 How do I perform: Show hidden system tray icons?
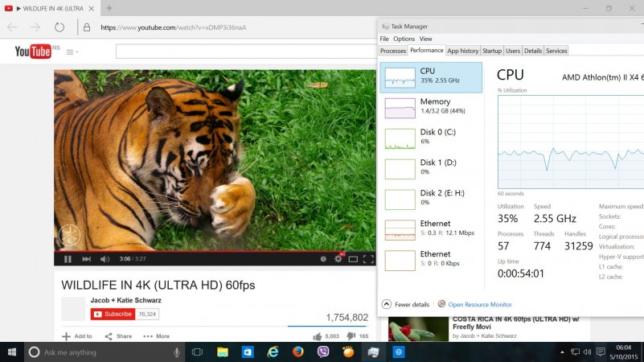point(562,352)
